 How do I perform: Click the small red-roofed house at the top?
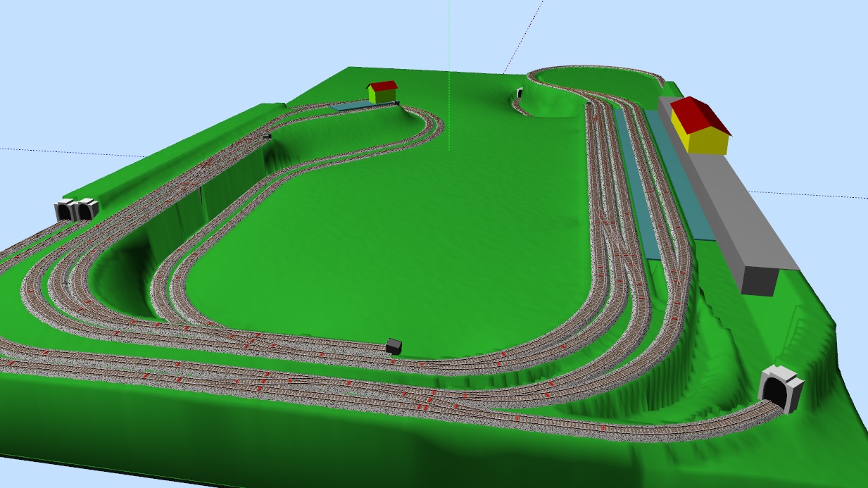pyautogui.click(x=382, y=92)
